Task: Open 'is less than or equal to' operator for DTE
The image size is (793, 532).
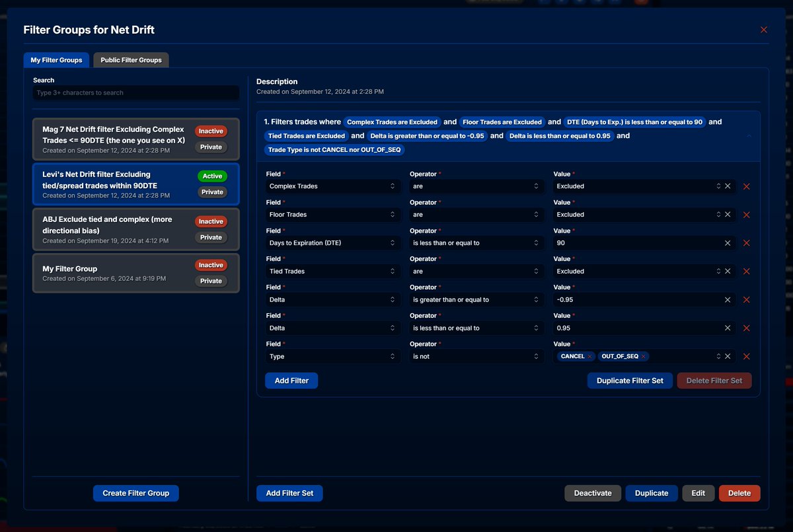Action: point(476,243)
